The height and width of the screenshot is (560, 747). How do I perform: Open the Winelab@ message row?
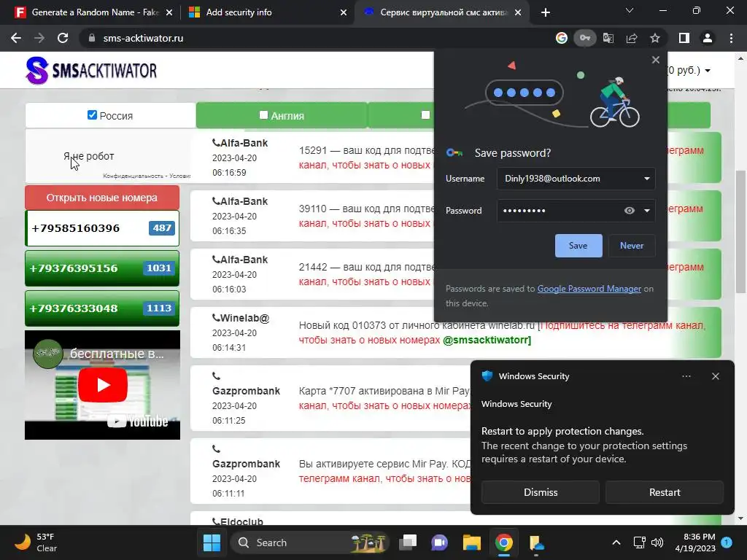[455, 332]
